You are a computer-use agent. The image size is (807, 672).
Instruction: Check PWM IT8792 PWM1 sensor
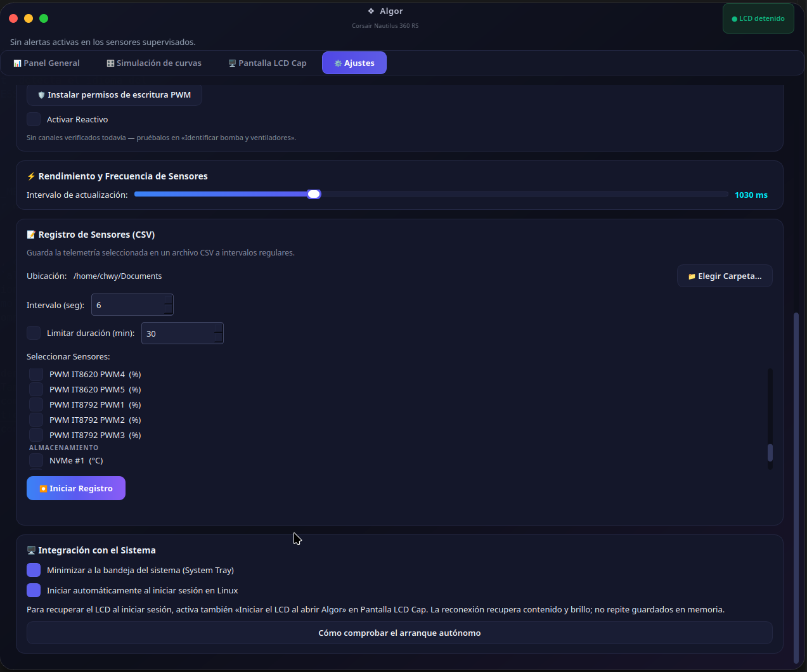tap(36, 404)
